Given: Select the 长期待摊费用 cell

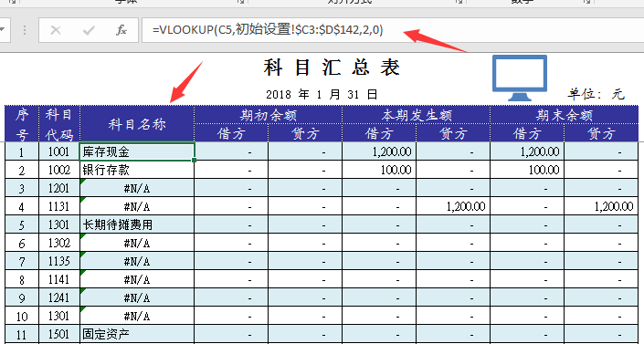Looking at the screenshot, I should click(x=137, y=224).
